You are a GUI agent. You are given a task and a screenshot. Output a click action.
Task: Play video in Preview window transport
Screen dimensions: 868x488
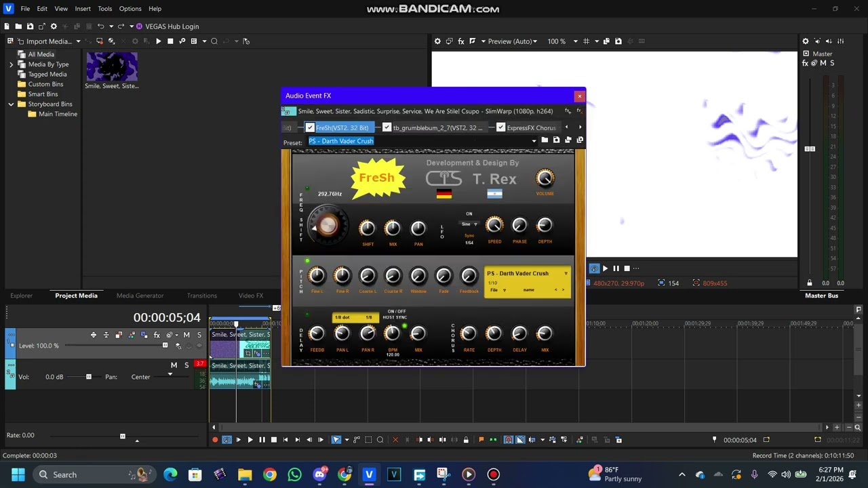click(605, 268)
